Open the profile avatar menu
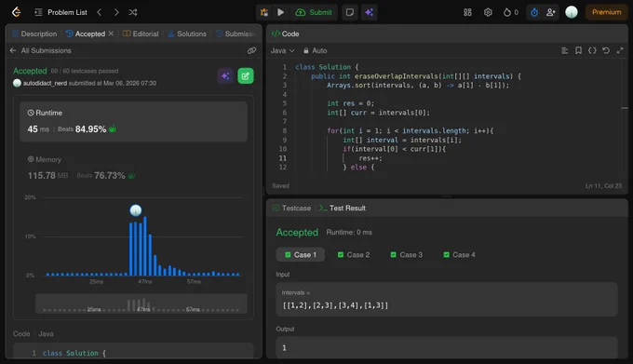This screenshot has width=633, height=364. 572,12
